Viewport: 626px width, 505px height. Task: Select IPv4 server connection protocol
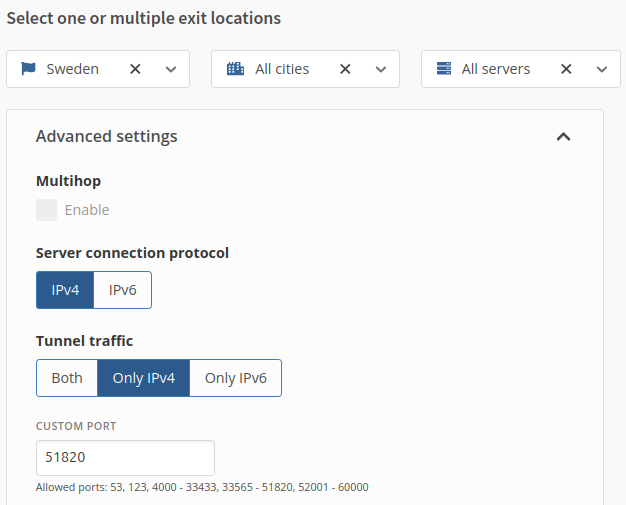(65, 290)
